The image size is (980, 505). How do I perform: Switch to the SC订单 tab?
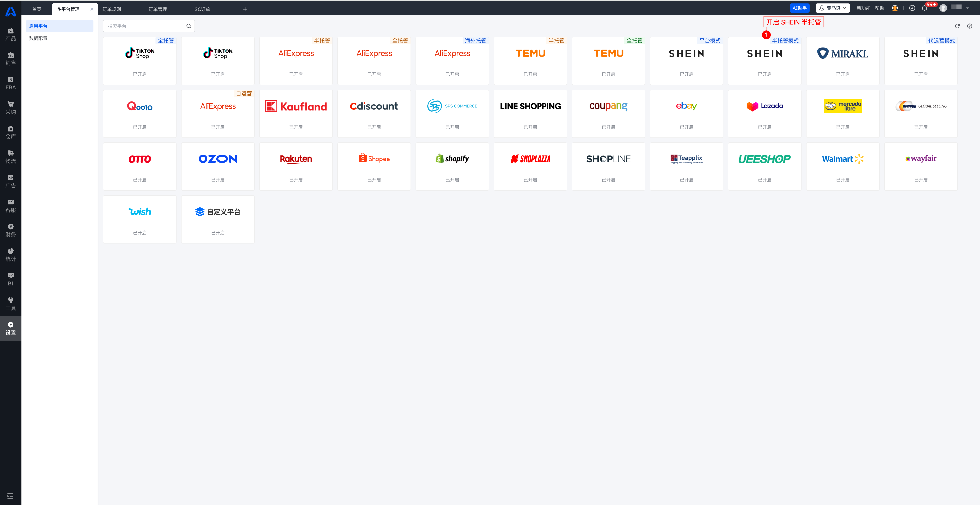[x=202, y=9]
